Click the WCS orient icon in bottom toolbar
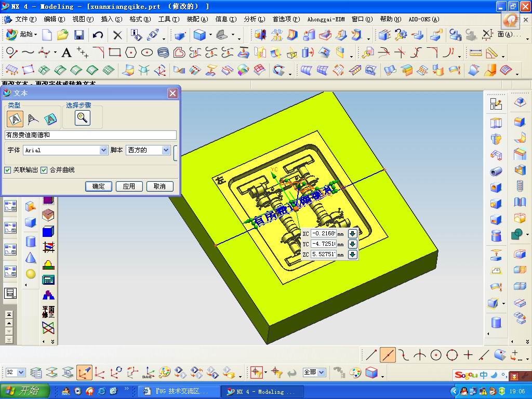 pyautogui.click(x=84, y=373)
